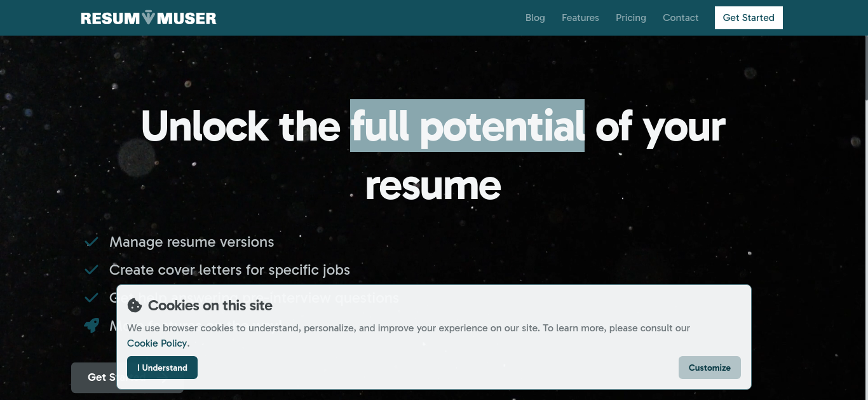Screen dimensions: 868x400
Task: Click the header Get Started button
Action: pos(749,18)
